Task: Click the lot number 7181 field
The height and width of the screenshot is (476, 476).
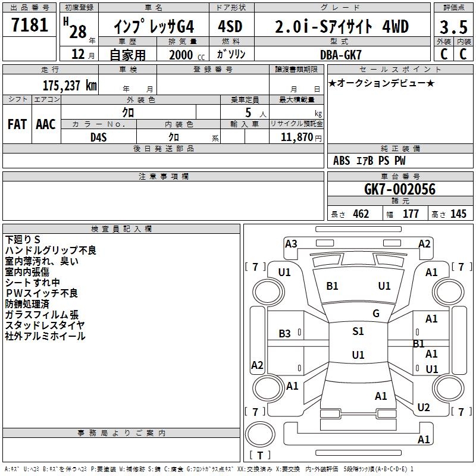Action: pyautogui.click(x=29, y=25)
